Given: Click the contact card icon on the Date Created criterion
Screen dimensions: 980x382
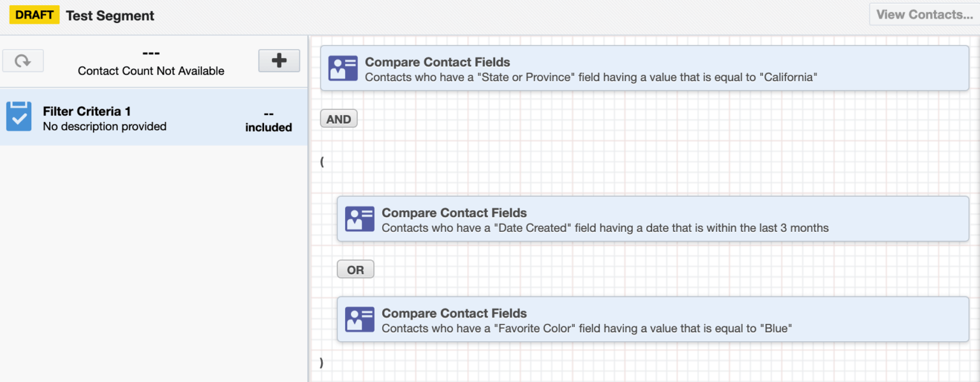Looking at the screenshot, I should tap(359, 218).
